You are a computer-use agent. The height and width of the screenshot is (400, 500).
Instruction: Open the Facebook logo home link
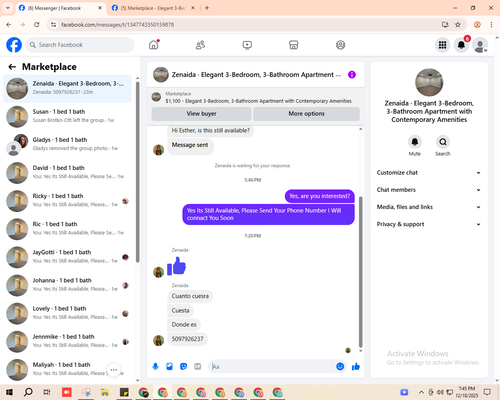14,45
